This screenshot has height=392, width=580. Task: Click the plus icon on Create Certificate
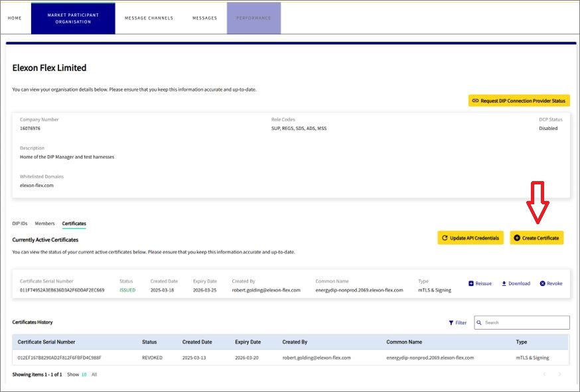pyautogui.click(x=517, y=237)
